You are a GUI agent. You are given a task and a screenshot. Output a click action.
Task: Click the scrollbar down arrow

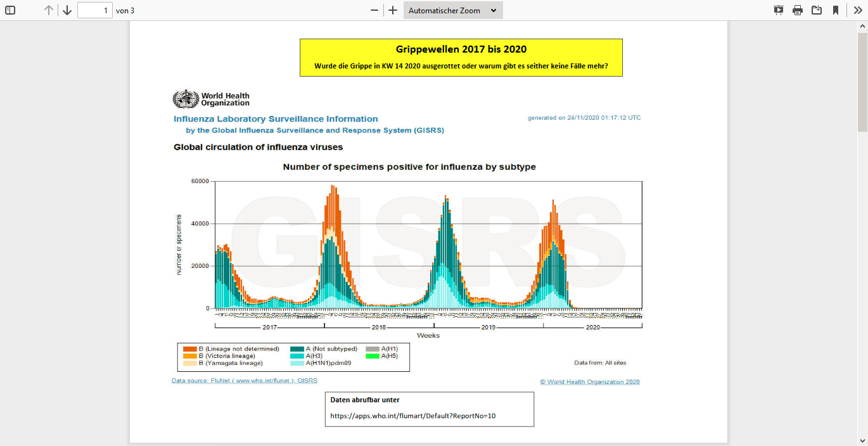point(862,441)
